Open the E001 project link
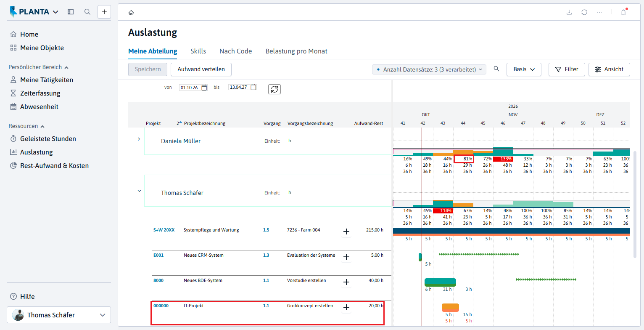 pyautogui.click(x=158, y=255)
